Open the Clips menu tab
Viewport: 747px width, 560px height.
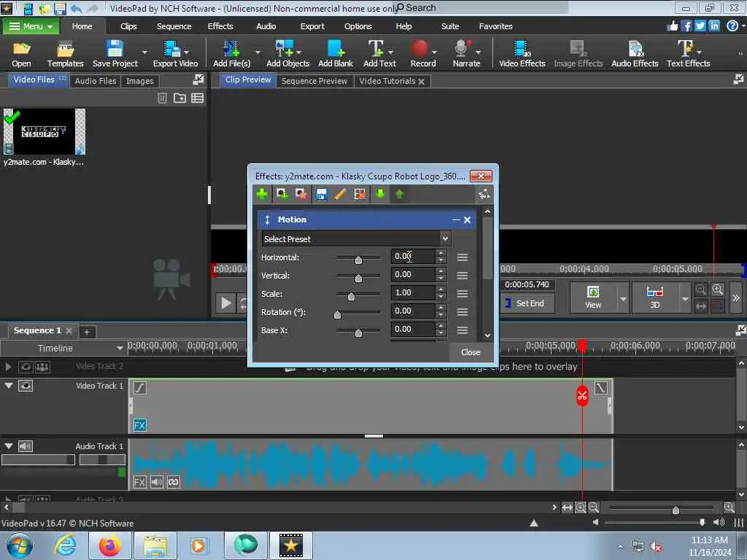pyautogui.click(x=128, y=26)
